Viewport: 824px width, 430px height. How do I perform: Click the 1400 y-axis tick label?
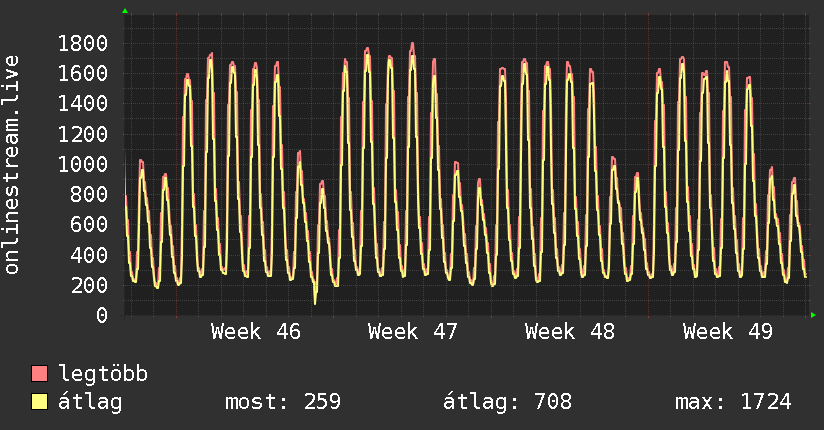(83, 104)
